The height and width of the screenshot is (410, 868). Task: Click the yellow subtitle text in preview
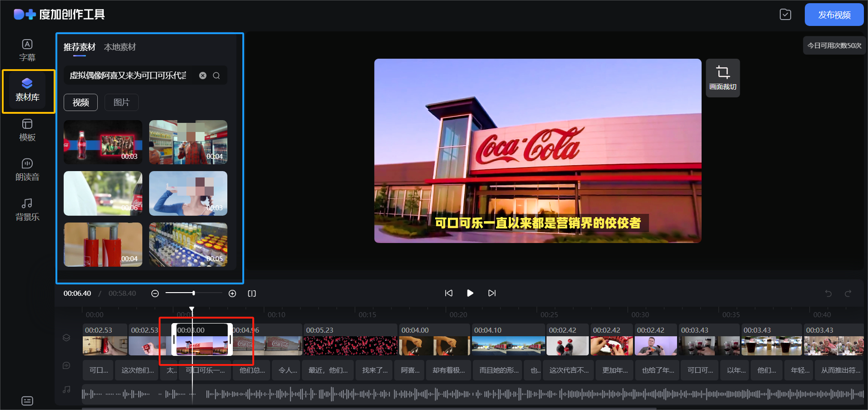537,223
